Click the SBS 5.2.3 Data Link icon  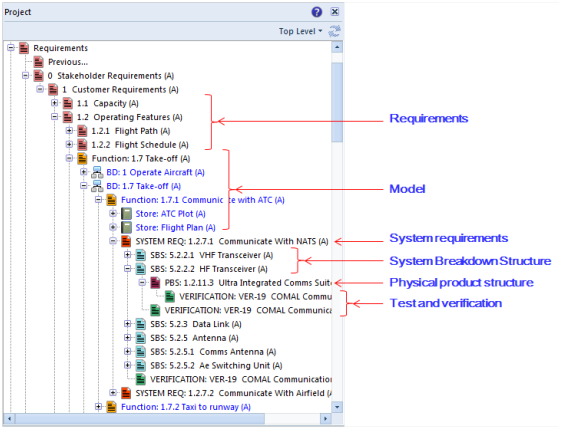pyautogui.click(x=141, y=324)
